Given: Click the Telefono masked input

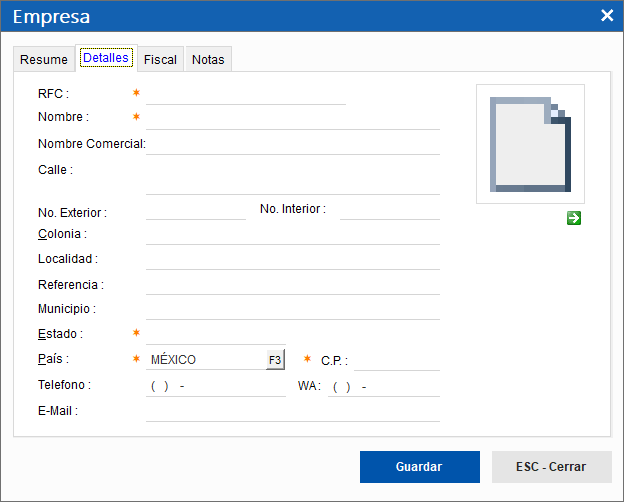Looking at the screenshot, I should pos(216,386).
